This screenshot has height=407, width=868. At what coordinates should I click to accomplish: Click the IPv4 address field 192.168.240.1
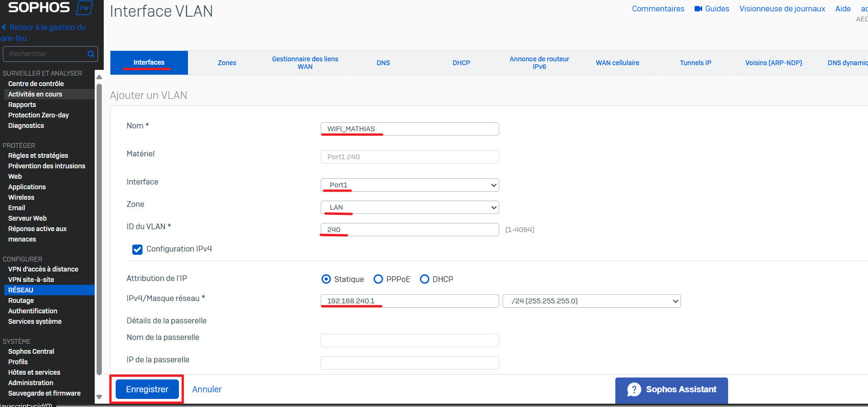pos(410,301)
